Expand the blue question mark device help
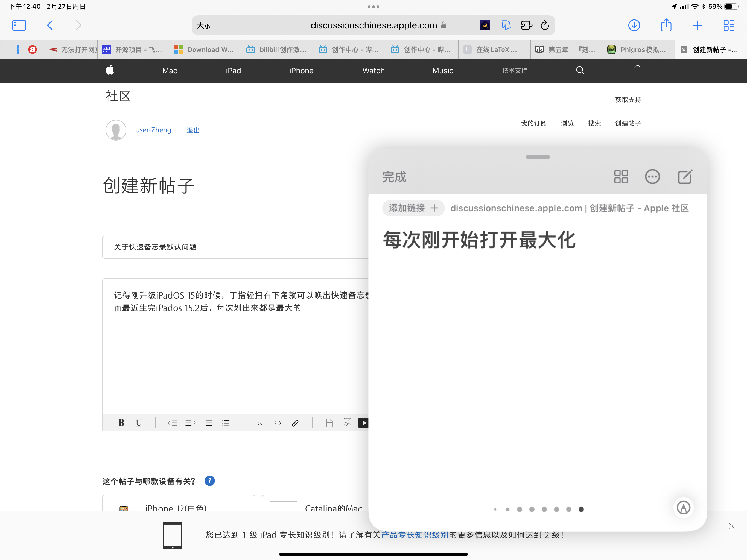 209,481
